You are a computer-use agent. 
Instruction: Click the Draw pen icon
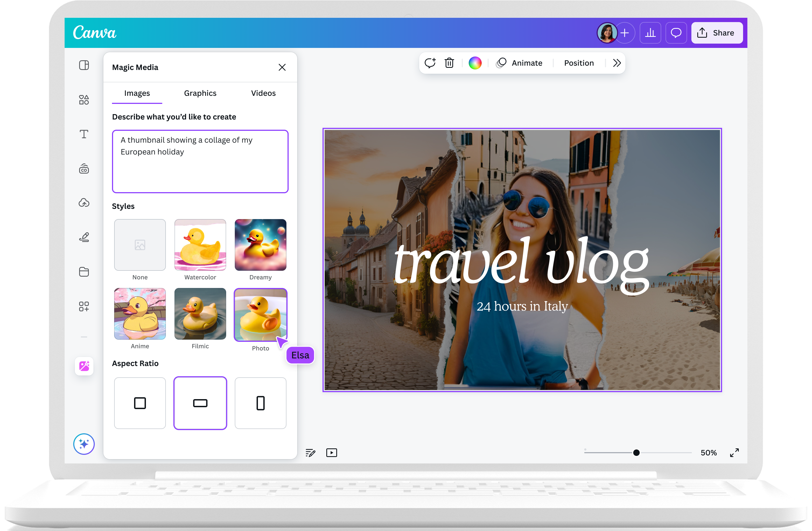coord(84,237)
